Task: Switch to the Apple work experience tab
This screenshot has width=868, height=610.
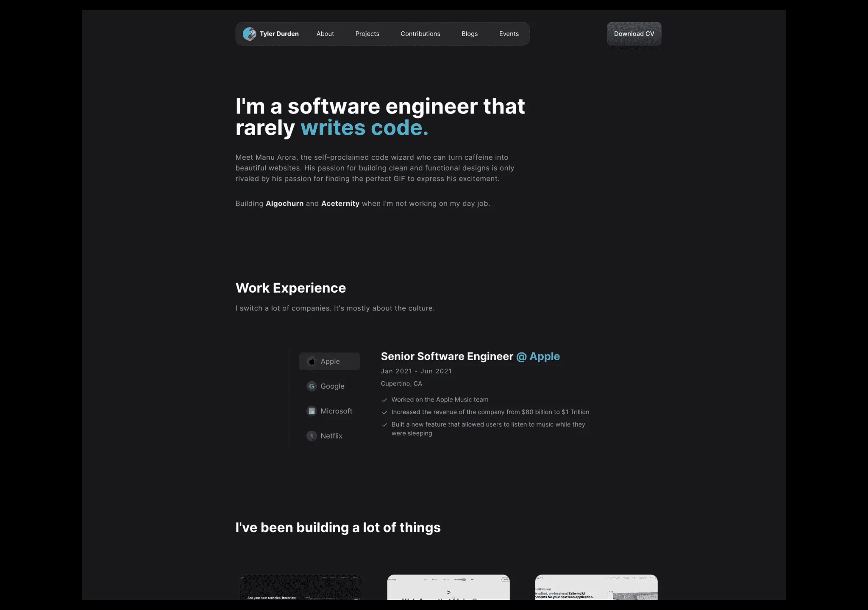Action: coord(330,361)
